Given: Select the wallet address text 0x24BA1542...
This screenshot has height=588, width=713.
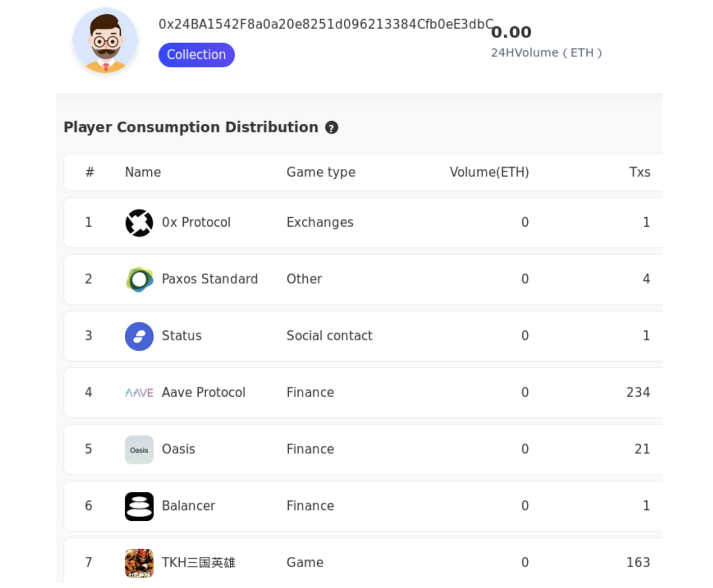Looking at the screenshot, I should coord(326,24).
